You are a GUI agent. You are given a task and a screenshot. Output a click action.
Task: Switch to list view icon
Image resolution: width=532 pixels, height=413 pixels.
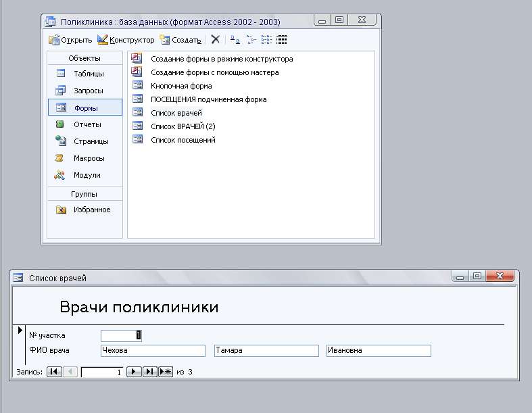(266, 40)
